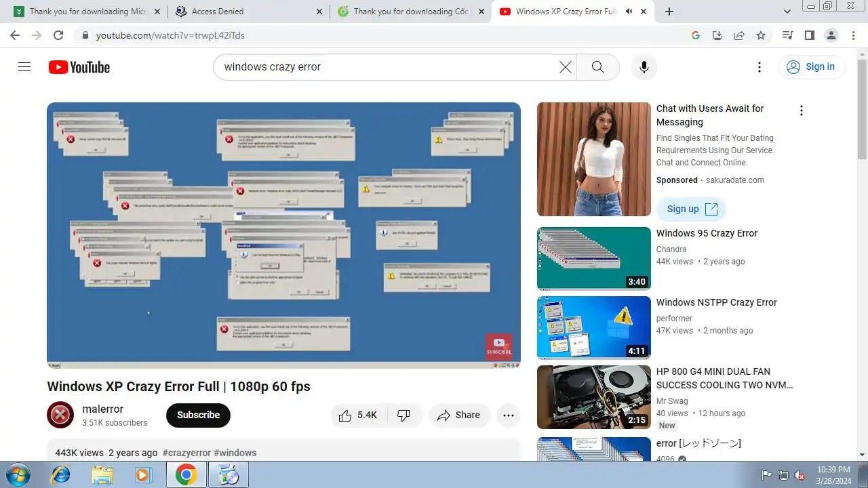Subscribe to malerror channel
868x488 pixels.
(198, 415)
